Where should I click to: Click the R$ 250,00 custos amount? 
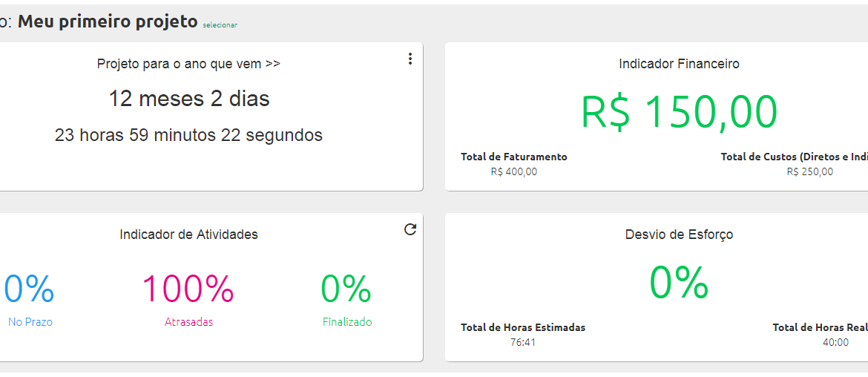point(810,171)
